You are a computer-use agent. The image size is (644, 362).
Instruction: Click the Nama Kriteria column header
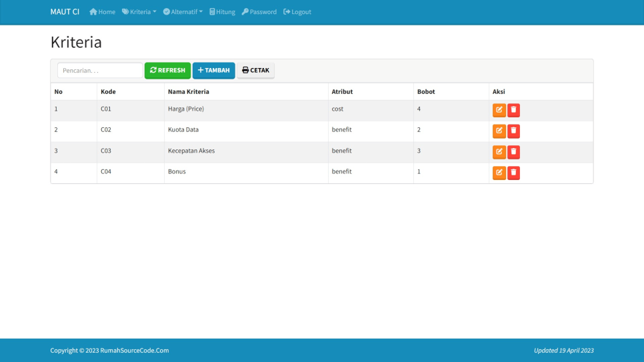pos(189,92)
